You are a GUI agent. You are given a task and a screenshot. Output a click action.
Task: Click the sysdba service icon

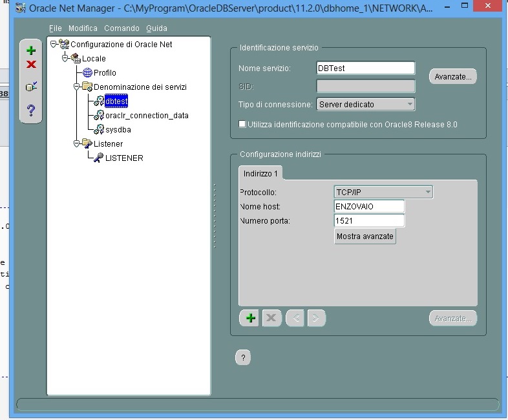point(99,129)
